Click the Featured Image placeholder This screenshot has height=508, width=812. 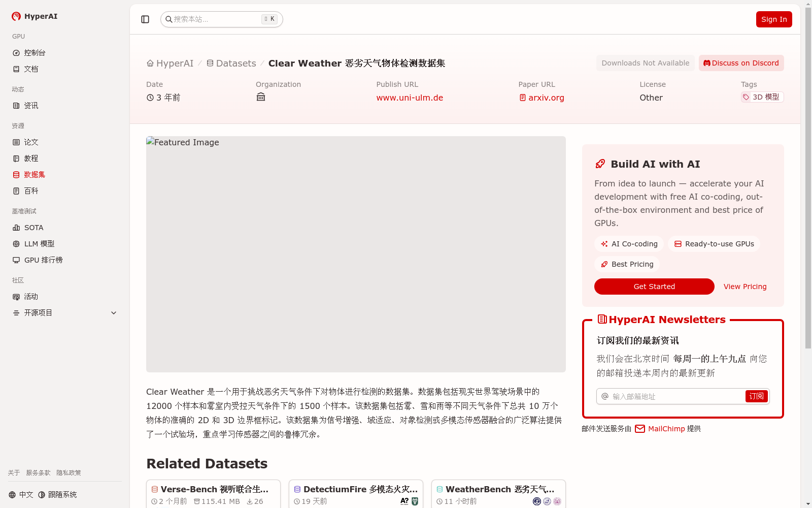356,254
